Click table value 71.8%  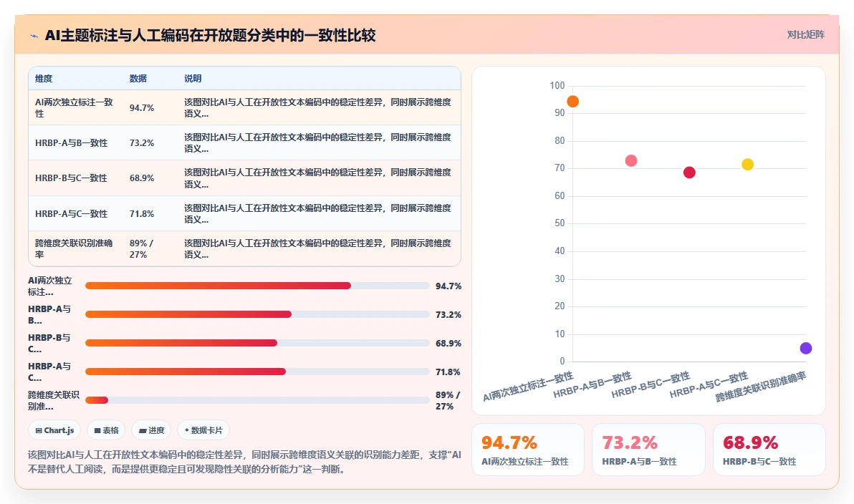[x=142, y=214]
